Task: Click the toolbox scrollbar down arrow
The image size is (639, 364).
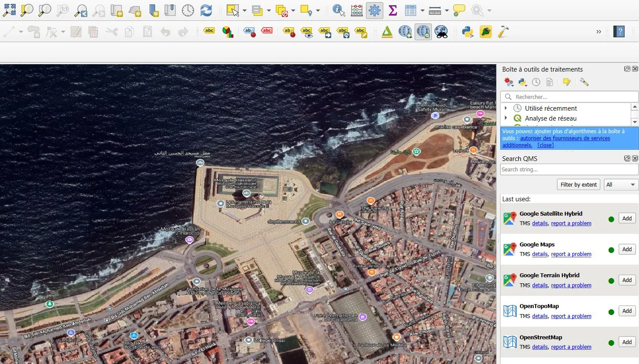Action: pyautogui.click(x=635, y=122)
